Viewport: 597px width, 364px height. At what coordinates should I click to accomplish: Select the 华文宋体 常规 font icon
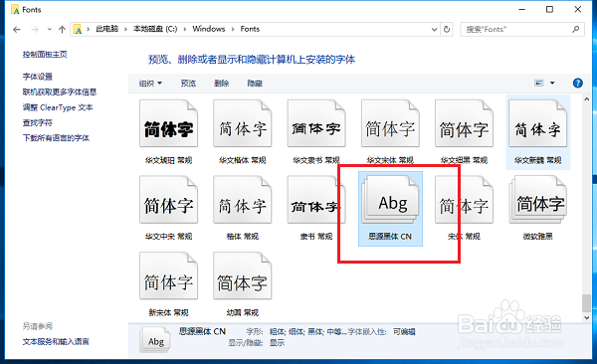[x=390, y=123]
